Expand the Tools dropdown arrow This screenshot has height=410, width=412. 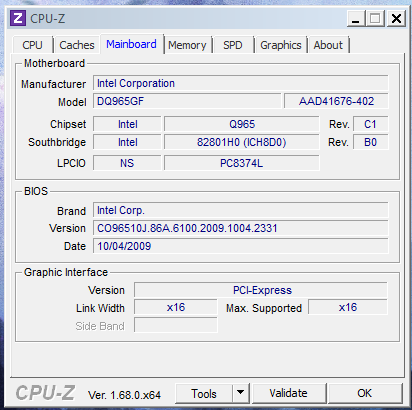click(x=241, y=394)
